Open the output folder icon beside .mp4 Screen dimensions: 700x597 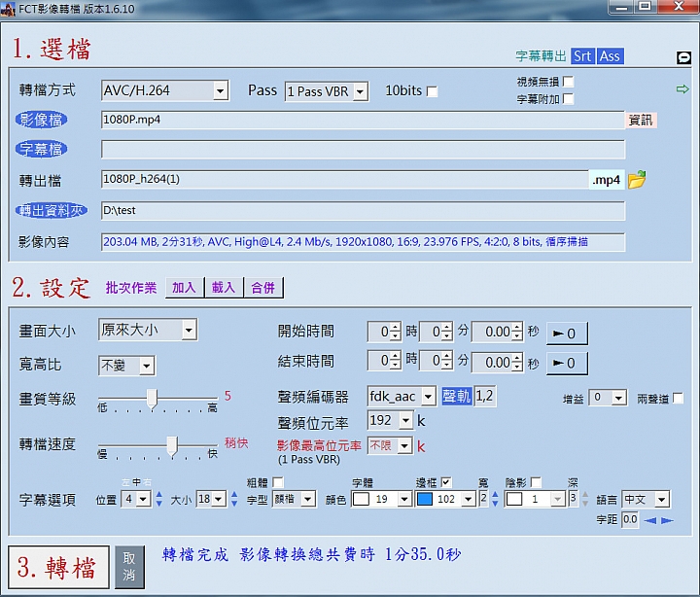pos(637,180)
